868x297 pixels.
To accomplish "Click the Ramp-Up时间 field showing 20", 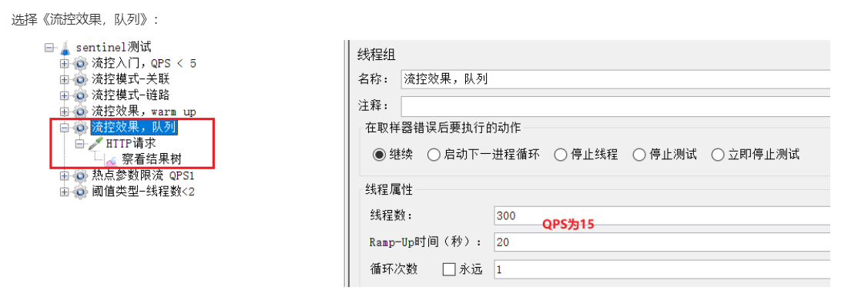I will [662, 242].
